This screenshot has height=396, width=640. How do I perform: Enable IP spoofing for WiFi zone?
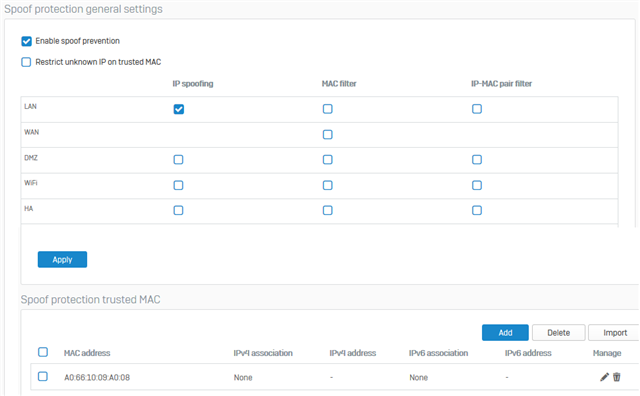coord(178,185)
